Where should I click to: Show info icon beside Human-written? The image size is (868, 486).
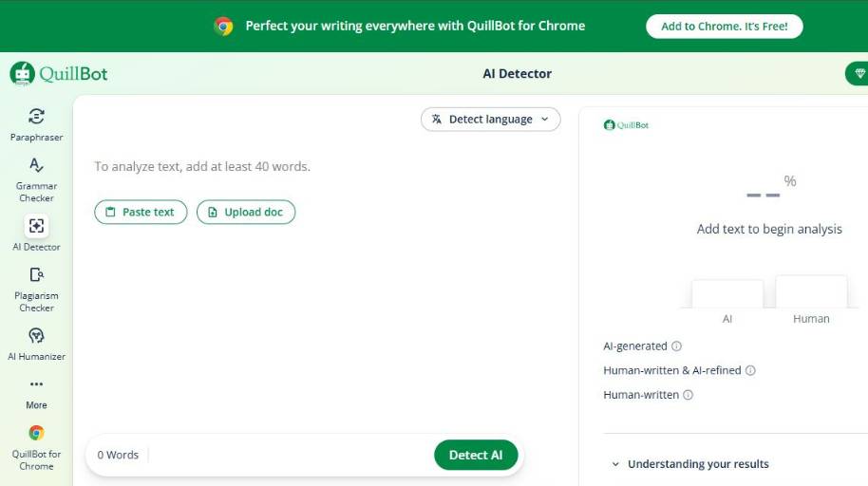pos(689,395)
